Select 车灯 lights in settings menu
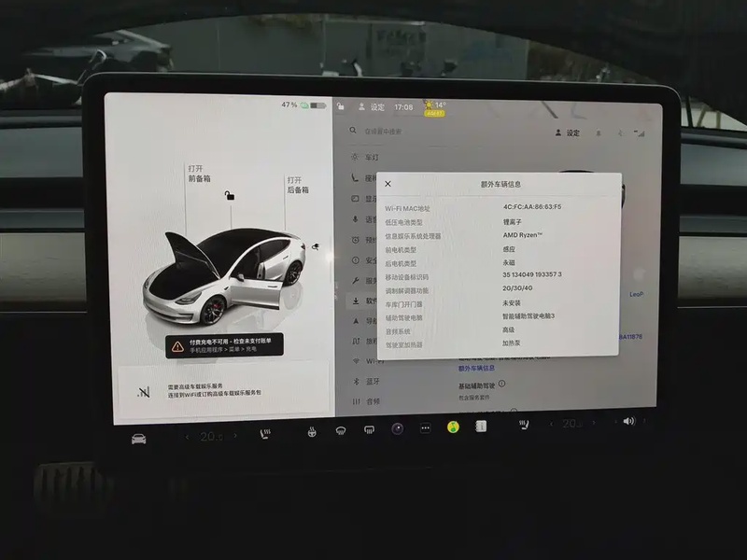Image resolution: width=747 pixels, height=560 pixels. (x=372, y=158)
